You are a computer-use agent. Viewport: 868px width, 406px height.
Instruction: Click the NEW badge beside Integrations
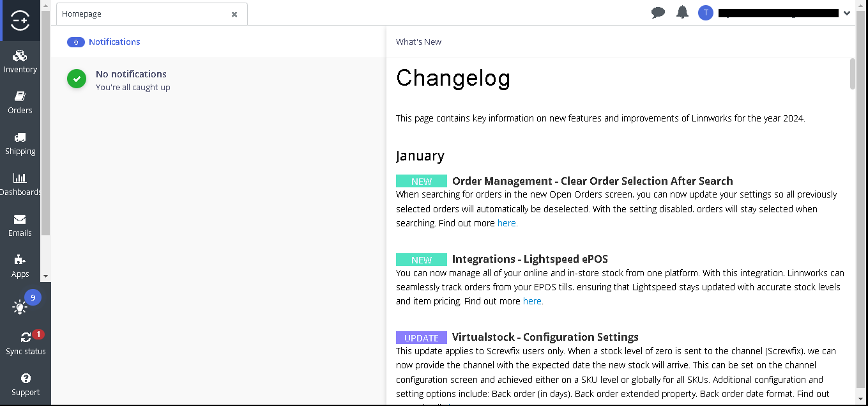422,260
